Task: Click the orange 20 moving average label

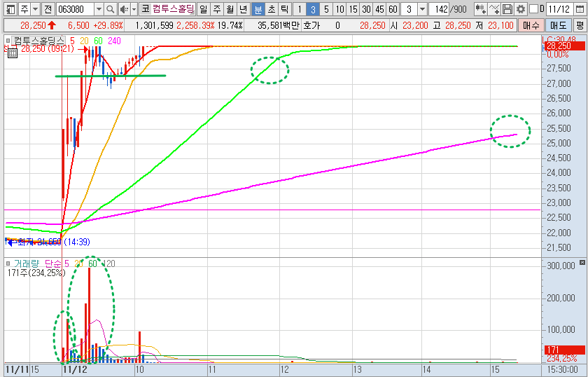Action: [84, 41]
